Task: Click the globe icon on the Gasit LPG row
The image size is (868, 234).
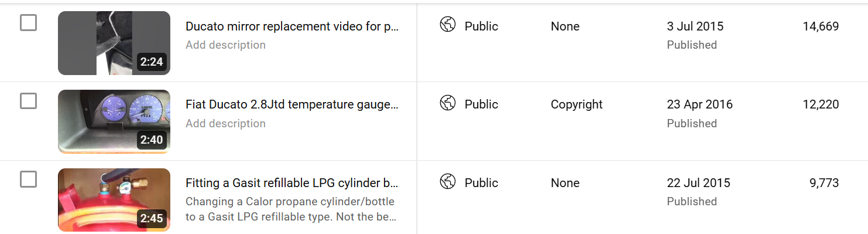Action: tap(448, 182)
